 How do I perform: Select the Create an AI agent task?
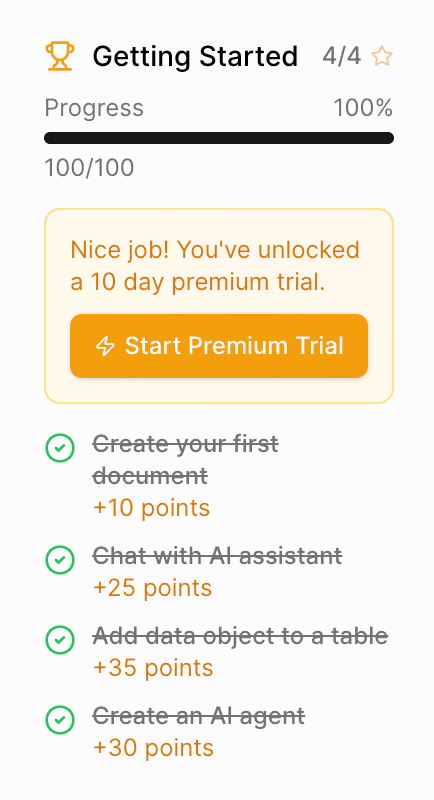199,716
